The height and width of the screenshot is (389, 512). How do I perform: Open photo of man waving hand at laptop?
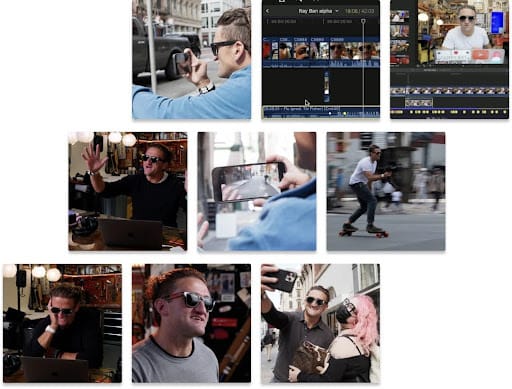[128, 191]
